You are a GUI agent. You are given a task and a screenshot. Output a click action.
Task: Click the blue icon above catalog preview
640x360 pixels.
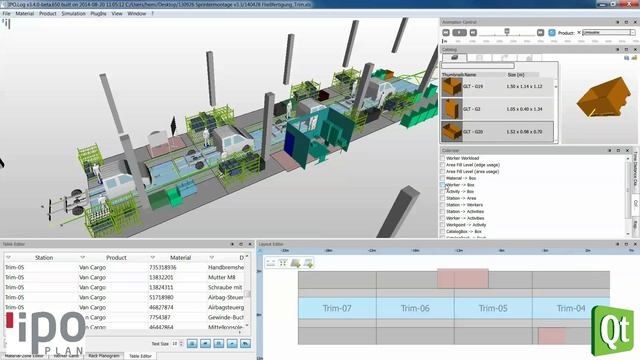627,58
